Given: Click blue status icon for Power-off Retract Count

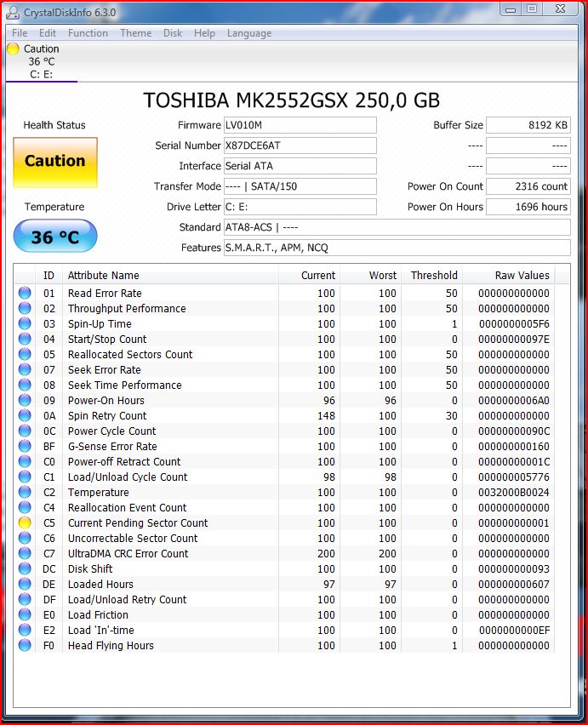Looking at the screenshot, I should pyautogui.click(x=25, y=461).
